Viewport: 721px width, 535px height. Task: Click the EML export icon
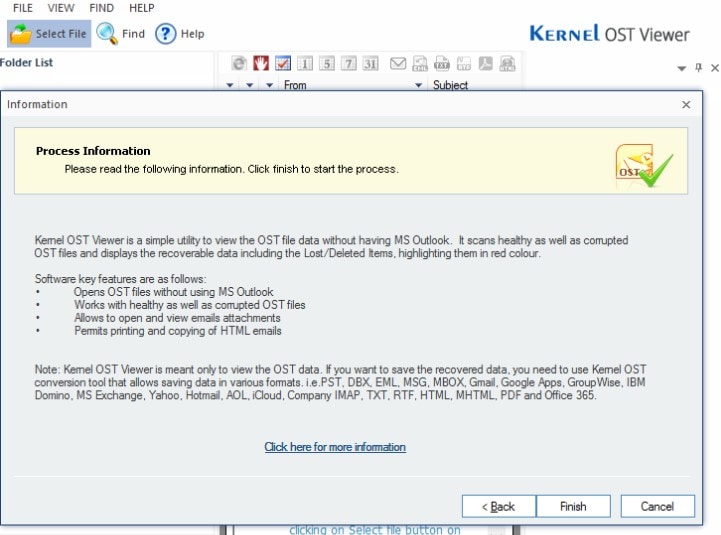pyautogui.click(x=420, y=63)
